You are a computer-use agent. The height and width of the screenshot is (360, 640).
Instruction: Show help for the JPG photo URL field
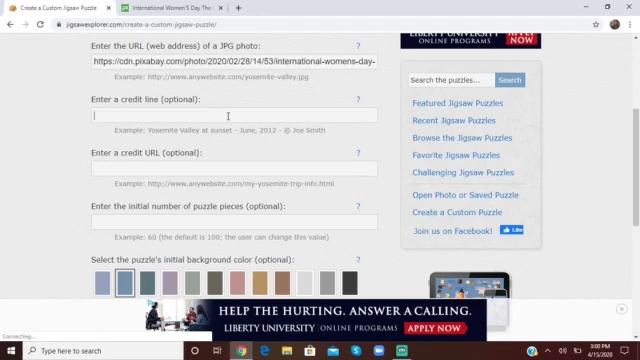[x=358, y=46]
